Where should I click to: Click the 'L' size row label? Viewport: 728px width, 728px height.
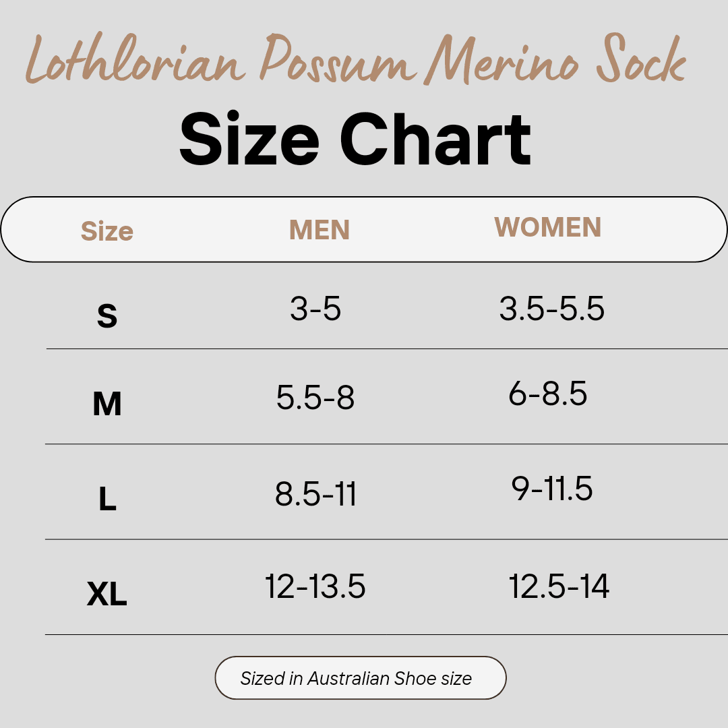[107, 499]
